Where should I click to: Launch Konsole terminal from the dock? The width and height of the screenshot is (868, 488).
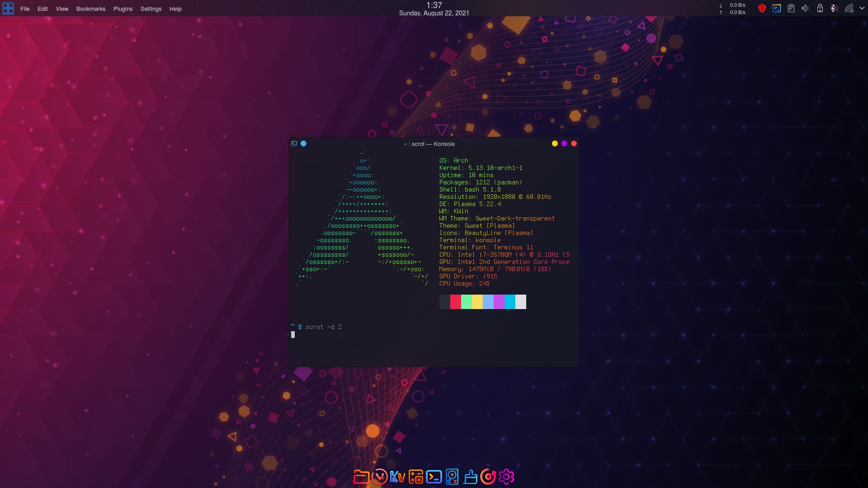[x=434, y=477]
